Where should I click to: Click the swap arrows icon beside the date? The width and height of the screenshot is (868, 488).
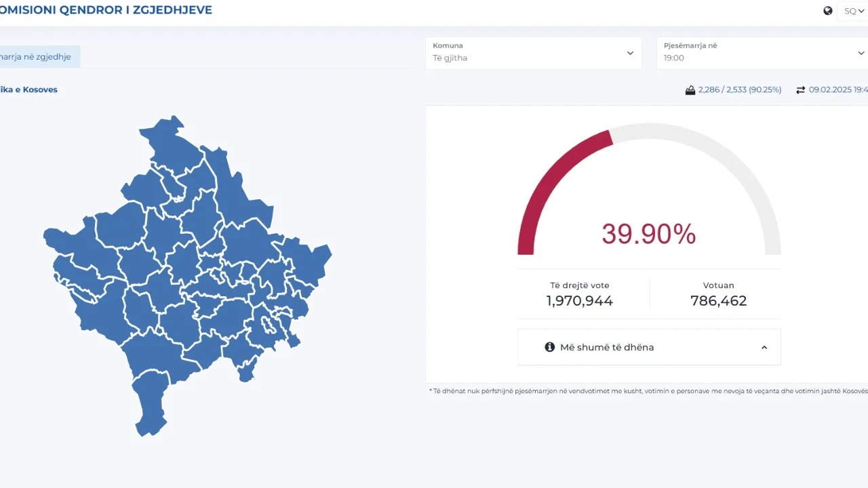(800, 90)
